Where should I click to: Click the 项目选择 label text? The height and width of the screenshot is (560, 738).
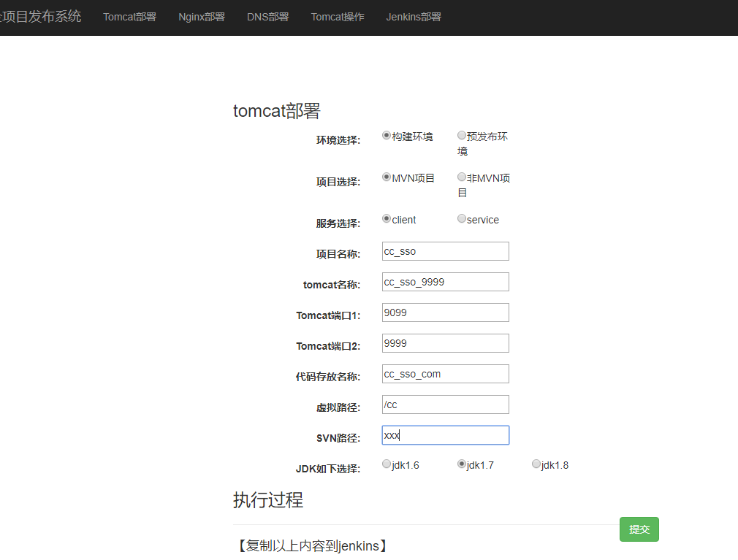(x=338, y=182)
